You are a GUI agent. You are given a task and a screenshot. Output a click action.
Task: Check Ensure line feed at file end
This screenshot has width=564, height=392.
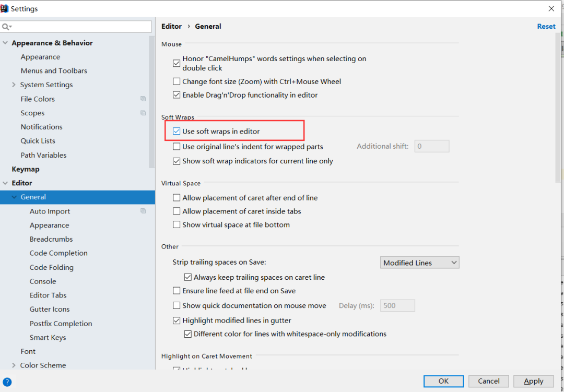[x=177, y=291]
